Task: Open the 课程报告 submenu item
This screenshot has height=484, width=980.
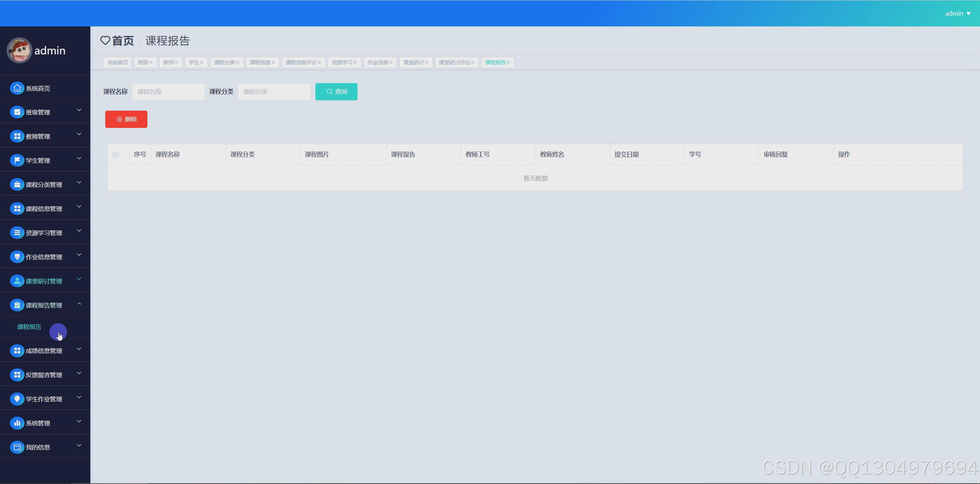Action: coord(29,327)
